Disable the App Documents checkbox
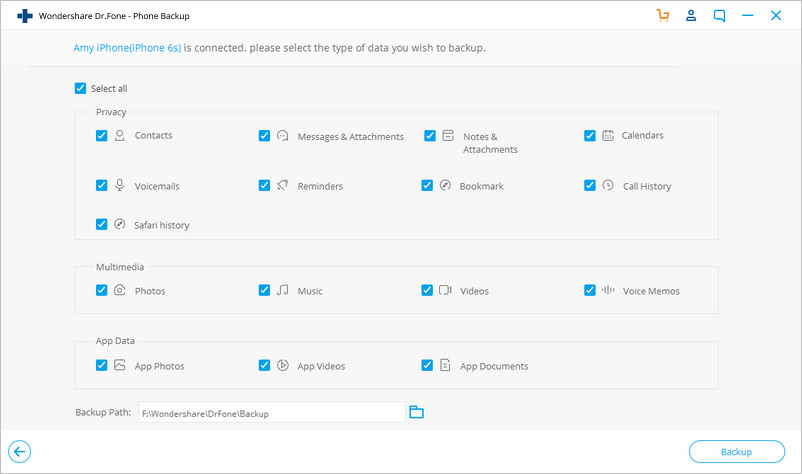Screen dimensions: 802x474 point(427,365)
